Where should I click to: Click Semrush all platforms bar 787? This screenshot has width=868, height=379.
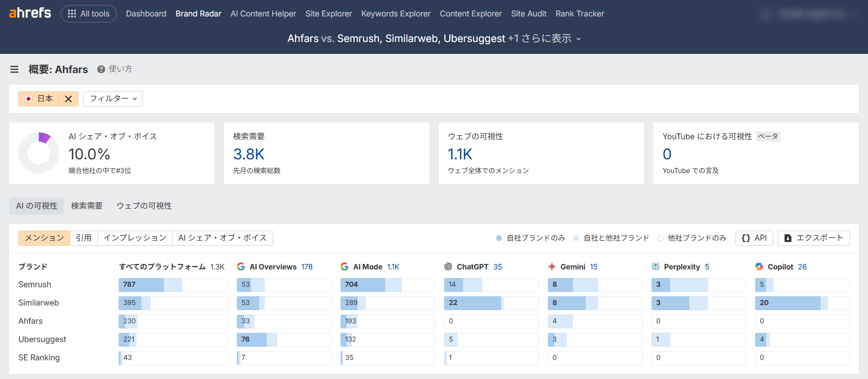173,284
